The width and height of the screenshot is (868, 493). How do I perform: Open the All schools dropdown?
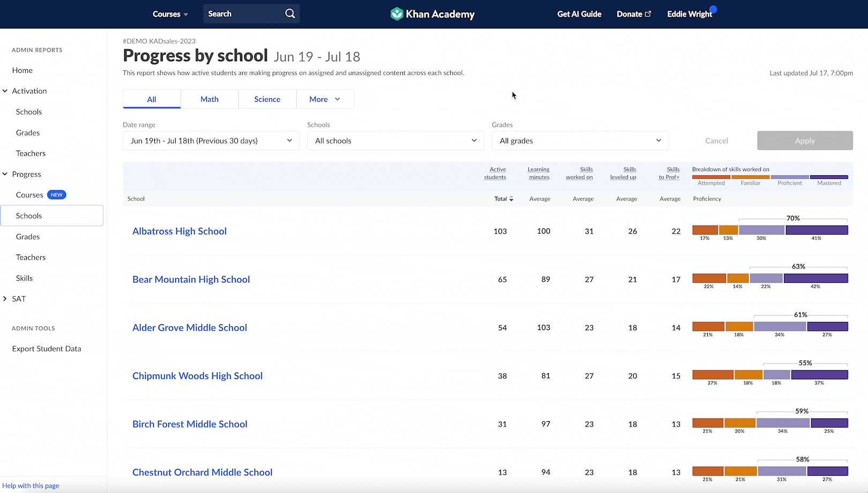[396, 141]
